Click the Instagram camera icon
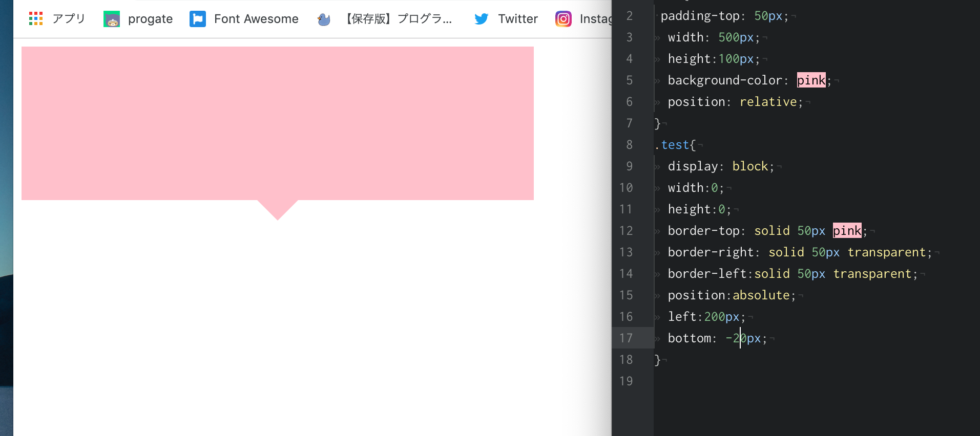 564,19
